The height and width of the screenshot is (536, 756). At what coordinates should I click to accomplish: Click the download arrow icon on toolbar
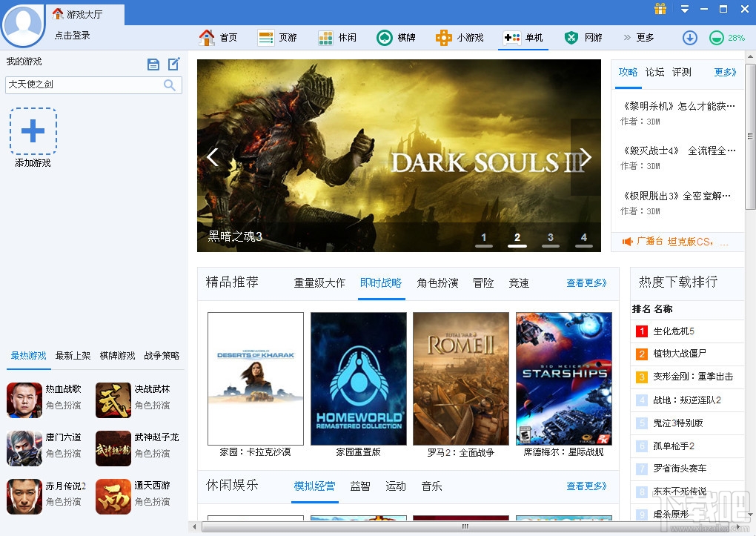pyautogui.click(x=689, y=37)
